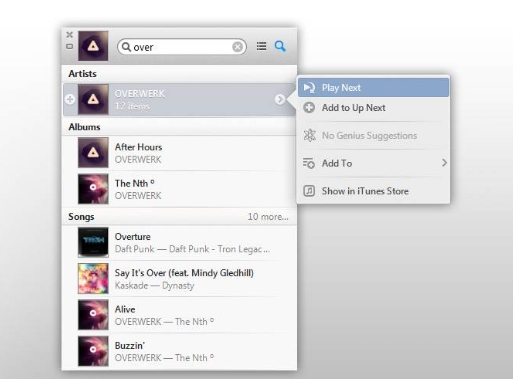Open the OVERWERK row's arrow menu
Viewport: 513px width, 379px height.
(x=280, y=99)
